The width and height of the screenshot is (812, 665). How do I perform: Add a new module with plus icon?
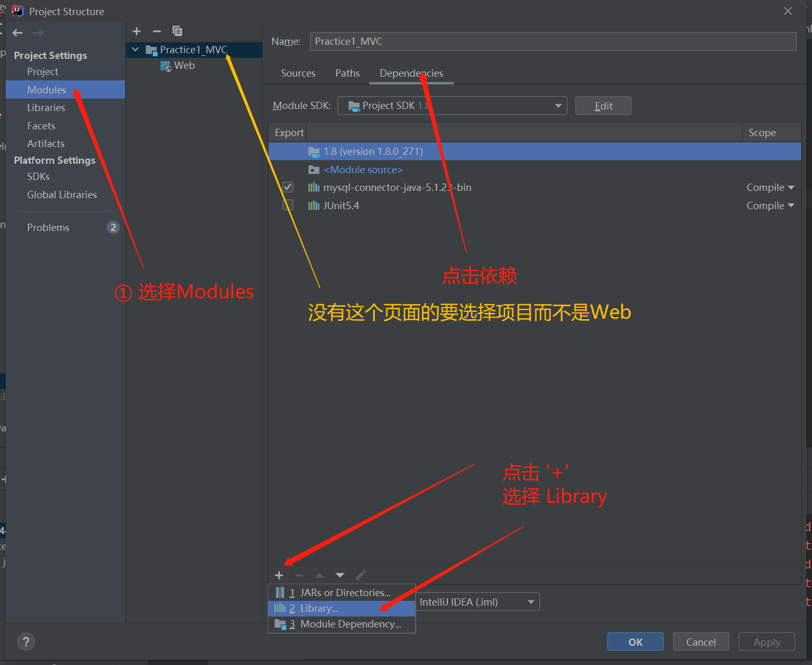137,31
